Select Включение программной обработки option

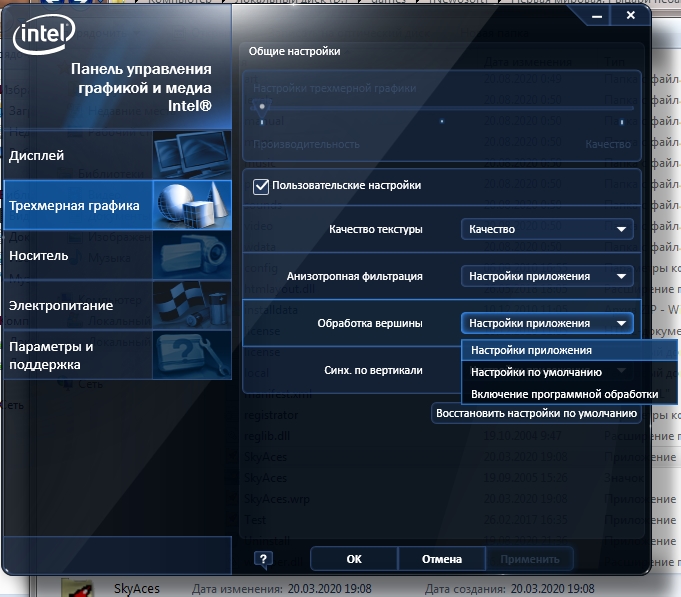pyautogui.click(x=569, y=394)
